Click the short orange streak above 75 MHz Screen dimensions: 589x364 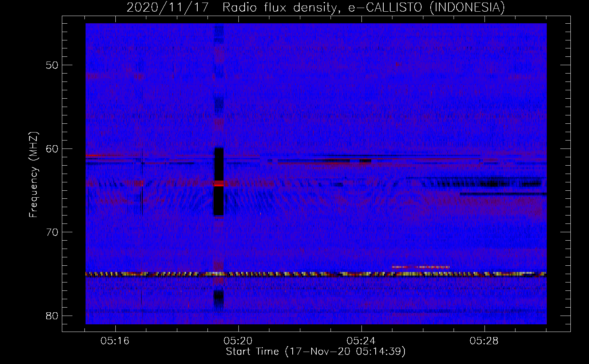click(x=421, y=267)
